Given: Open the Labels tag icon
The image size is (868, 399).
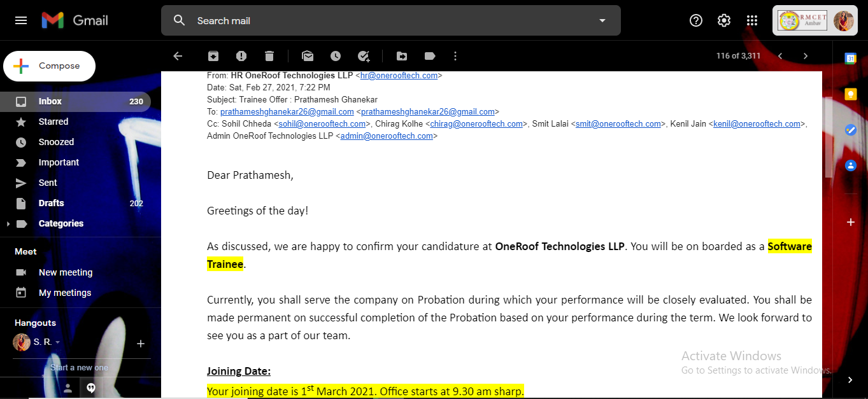Looking at the screenshot, I should pyautogui.click(x=430, y=56).
